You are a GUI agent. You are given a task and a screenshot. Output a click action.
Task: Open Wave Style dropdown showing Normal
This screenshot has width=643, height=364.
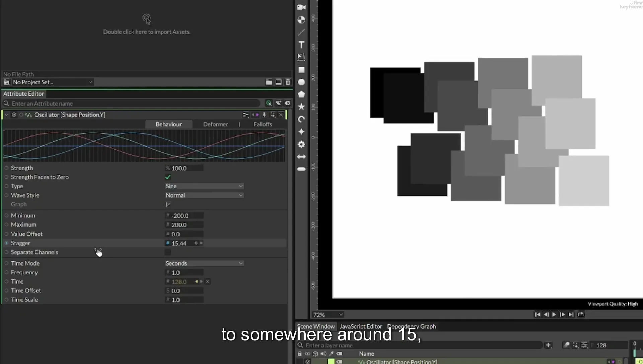pos(204,195)
